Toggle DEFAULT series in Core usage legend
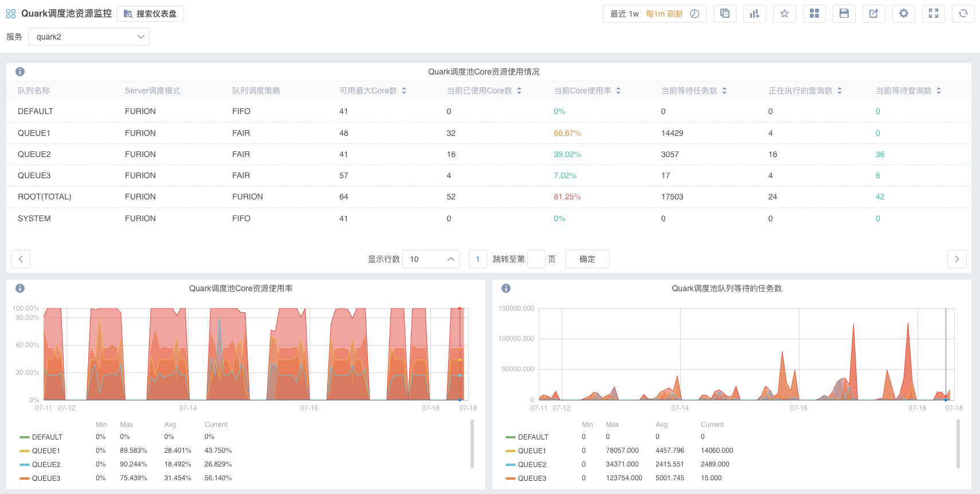 coord(41,437)
